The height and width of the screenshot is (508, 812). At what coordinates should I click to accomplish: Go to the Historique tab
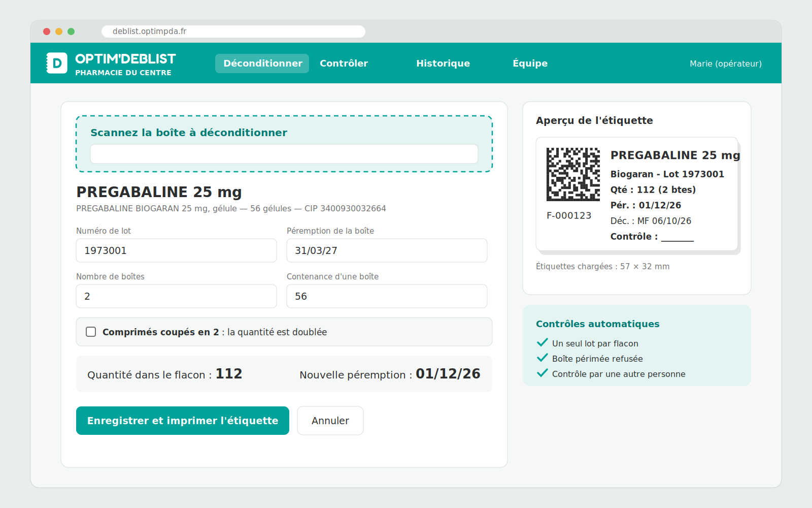point(443,63)
